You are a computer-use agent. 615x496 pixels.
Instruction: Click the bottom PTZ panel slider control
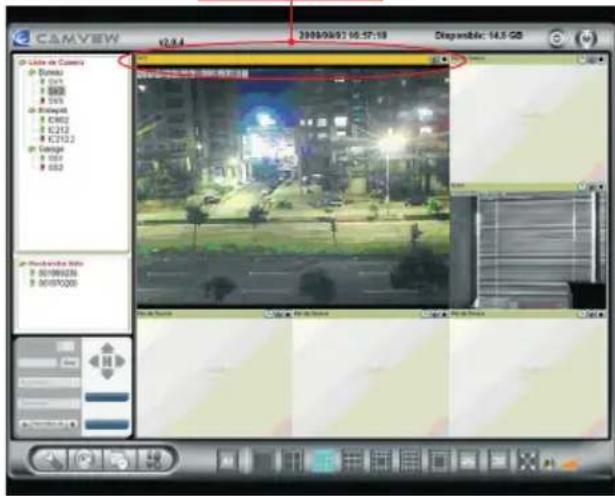coord(48,424)
